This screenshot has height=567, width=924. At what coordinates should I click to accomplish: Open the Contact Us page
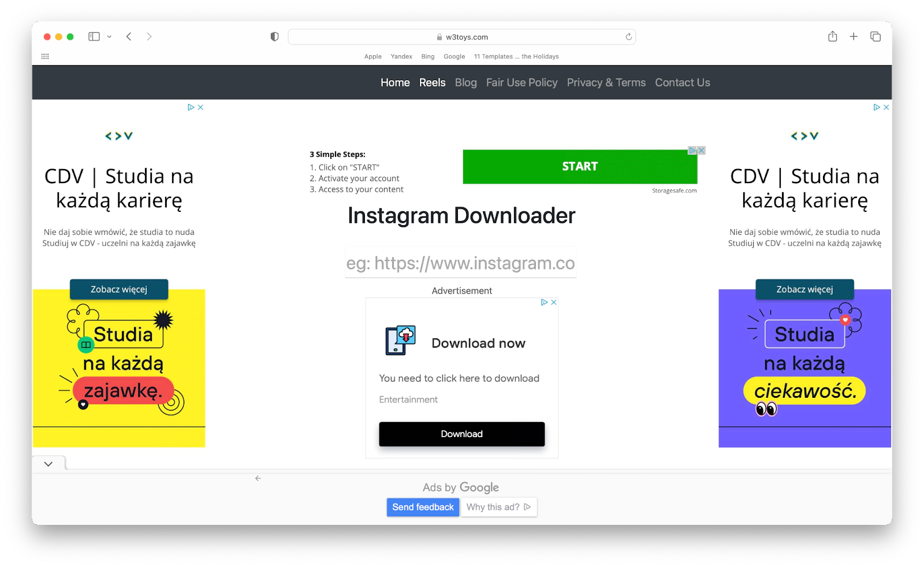click(x=682, y=83)
